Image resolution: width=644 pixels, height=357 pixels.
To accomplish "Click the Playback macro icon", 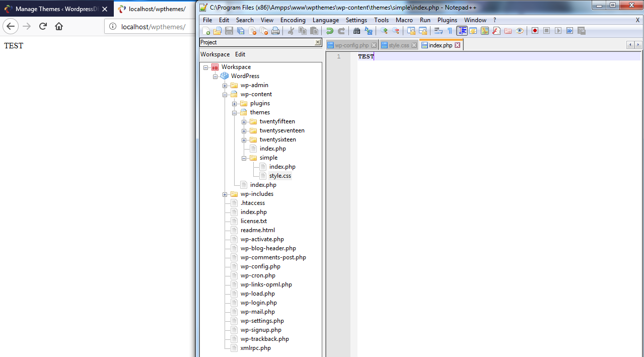I will (x=558, y=31).
